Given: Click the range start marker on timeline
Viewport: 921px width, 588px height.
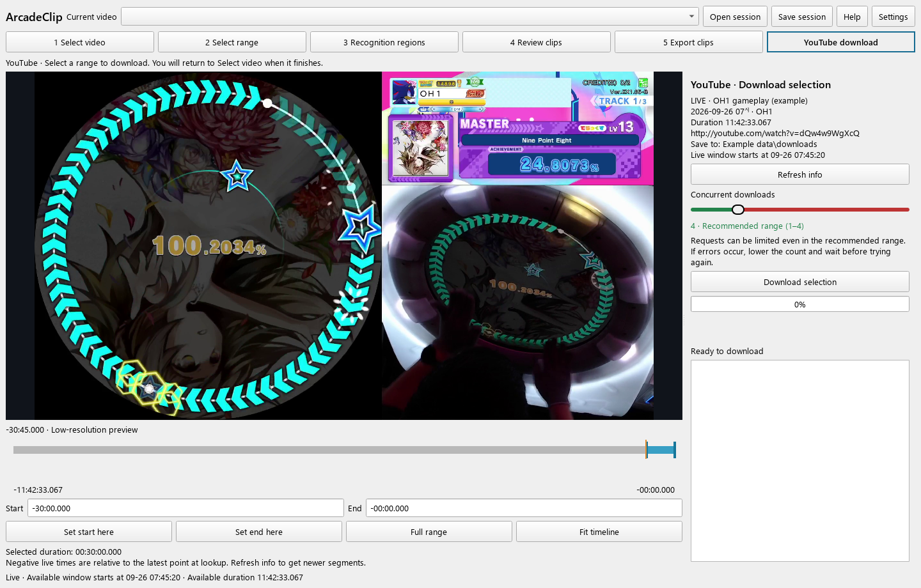Looking at the screenshot, I should click(647, 450).
